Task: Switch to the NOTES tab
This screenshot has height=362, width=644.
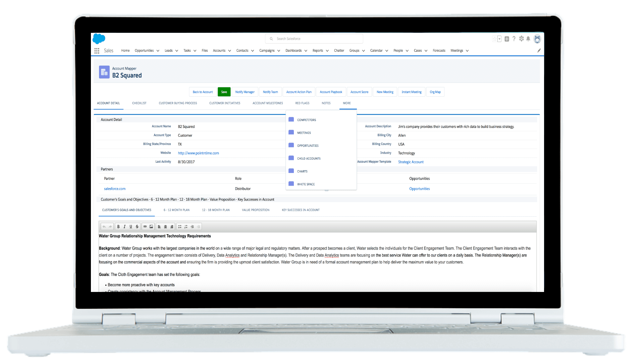Action: coord(326,103)
